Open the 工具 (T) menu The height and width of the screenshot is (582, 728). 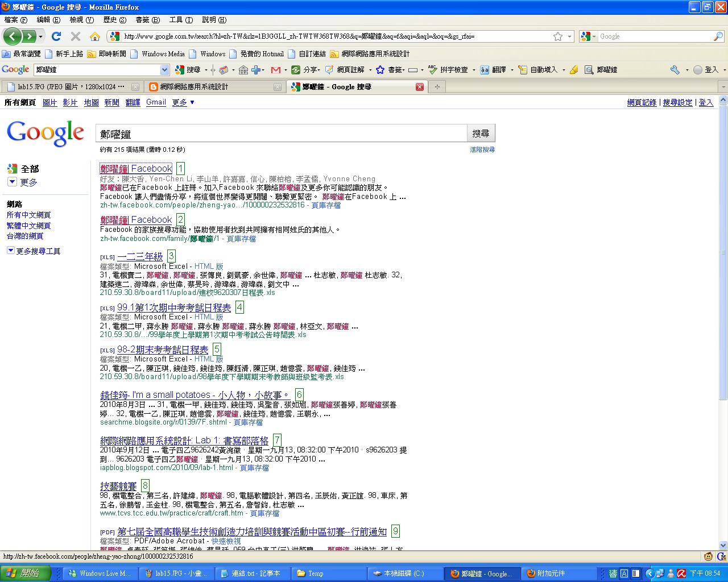click(x=181, y=20)
